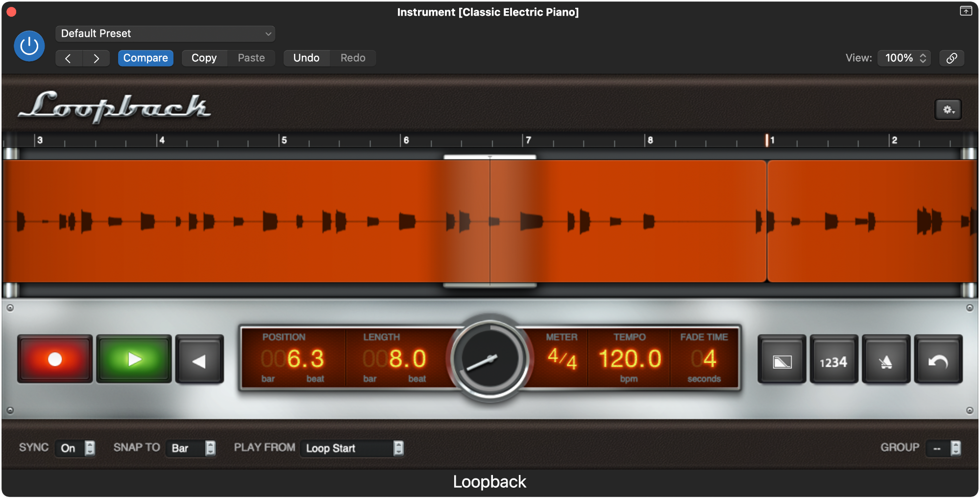This screenshot has width=980, height=499.
Task: Open the View 100% size popup
Action: point(905,58)
